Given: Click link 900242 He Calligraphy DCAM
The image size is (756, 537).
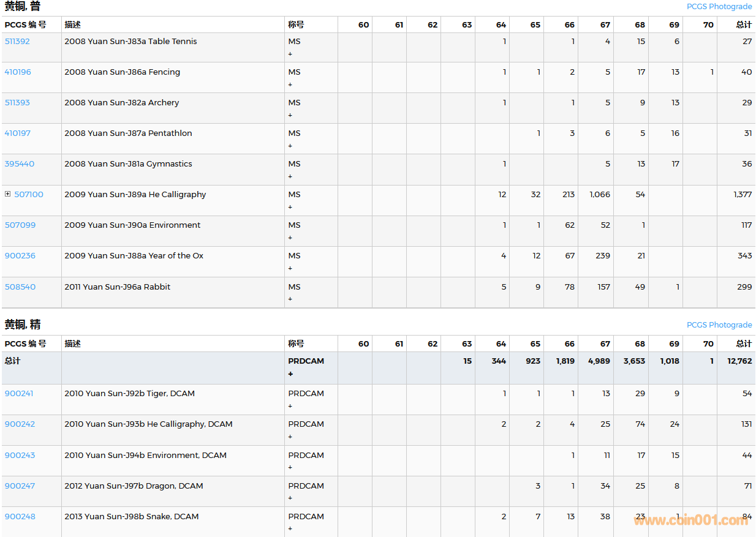Looking at the screenshot, I should coord(20,424).
